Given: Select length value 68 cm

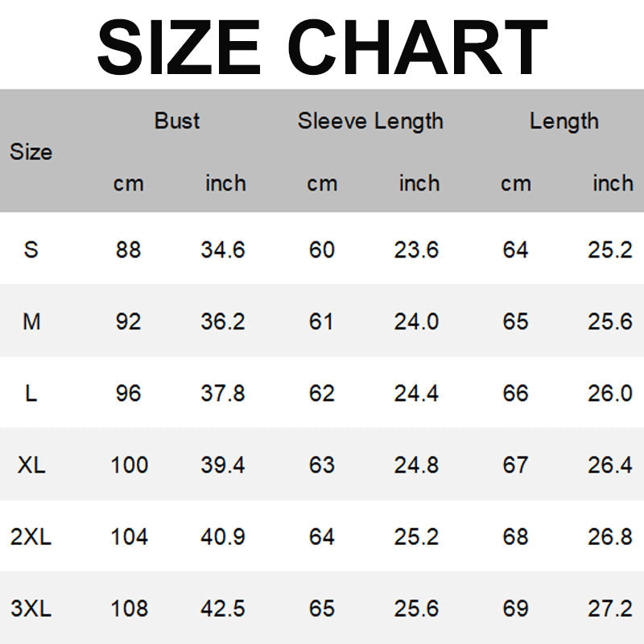Looking at the screenshot, I should [x=516, y=537].
